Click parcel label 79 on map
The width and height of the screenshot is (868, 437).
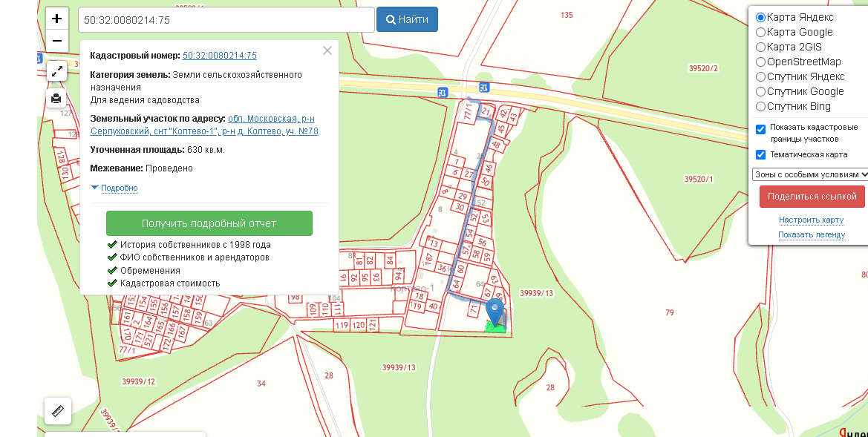tap(670, 312)
